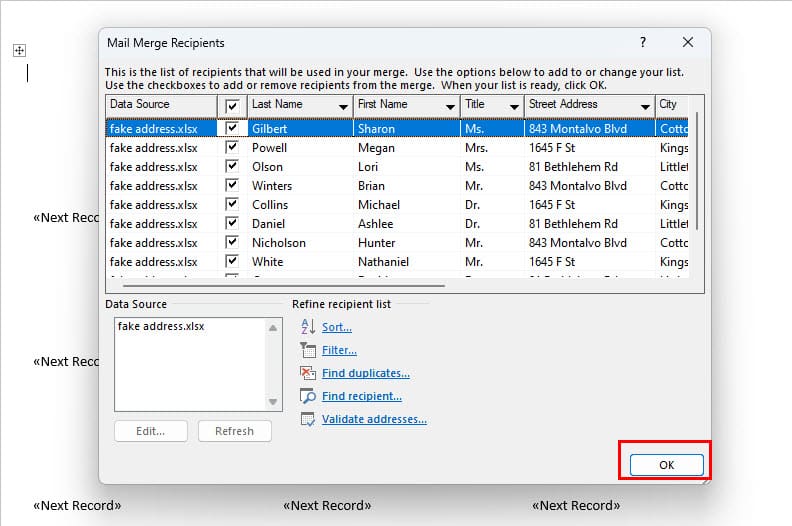Select the Brian first name cell

pos(407,186)
